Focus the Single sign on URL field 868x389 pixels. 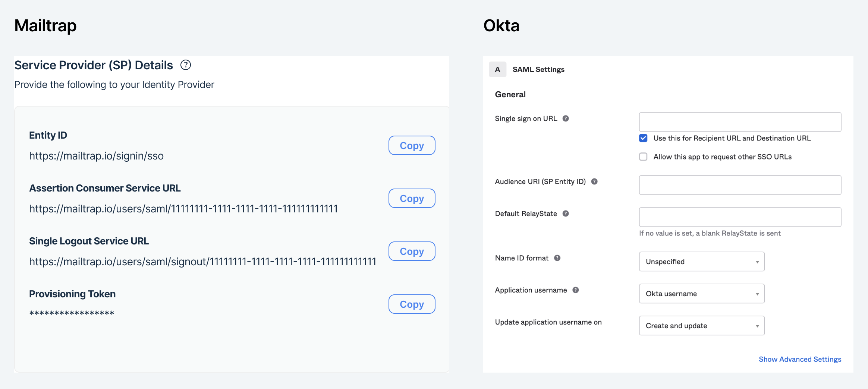(x=740, y=122)
